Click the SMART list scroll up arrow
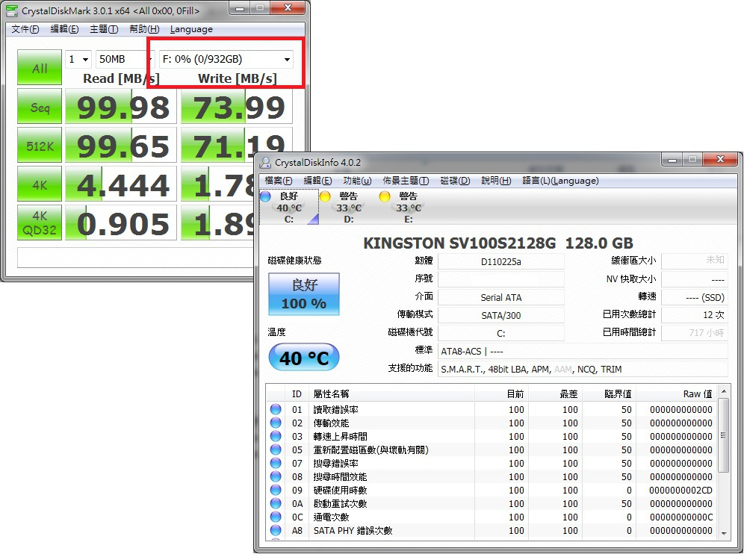Viewport: 747px width, 560px height. [724, 392]
